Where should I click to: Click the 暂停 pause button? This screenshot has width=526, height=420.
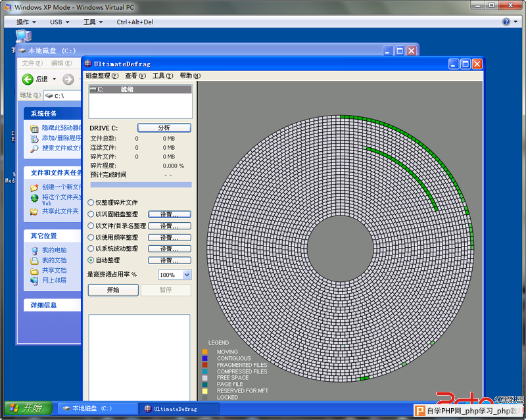(166, 290)
